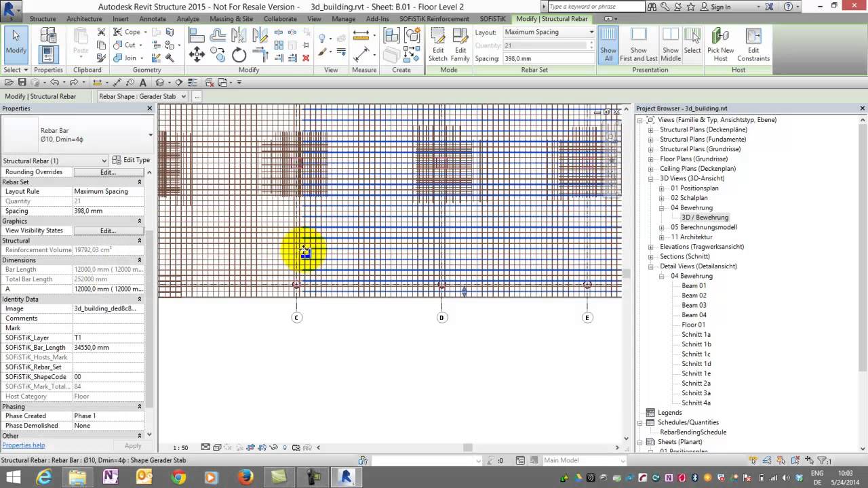
Task: Open the SOFiSTiK Reinforcement tab
Action: [434, 19]
